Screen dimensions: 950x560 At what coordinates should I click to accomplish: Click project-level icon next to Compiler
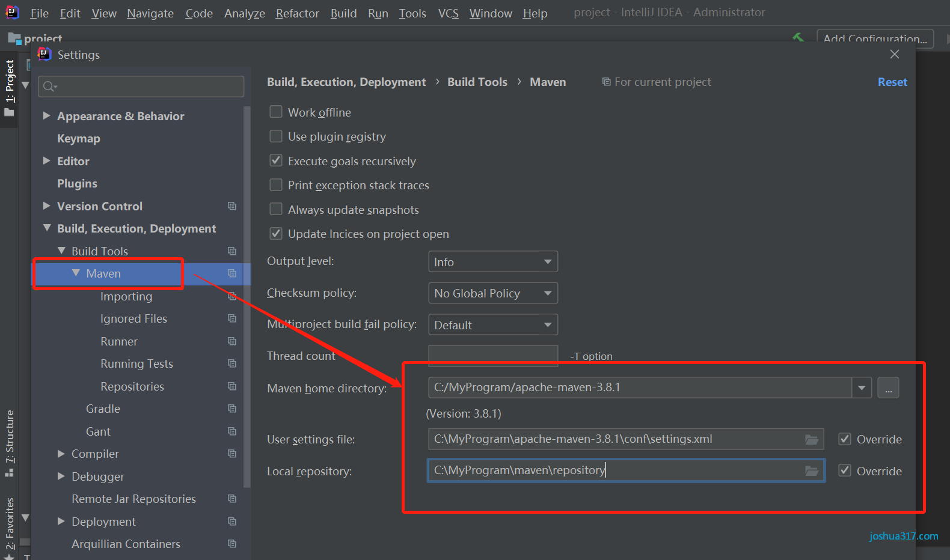(x=232, y=454)
